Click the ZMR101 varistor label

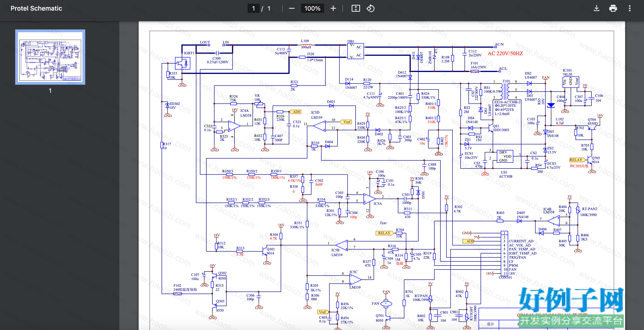tap(430, 58)
